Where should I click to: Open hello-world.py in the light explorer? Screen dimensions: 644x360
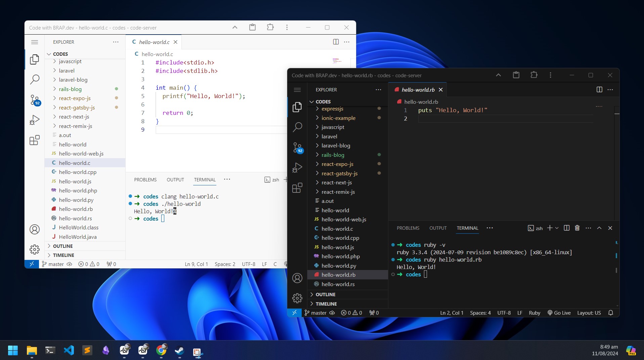pos(76,200)
